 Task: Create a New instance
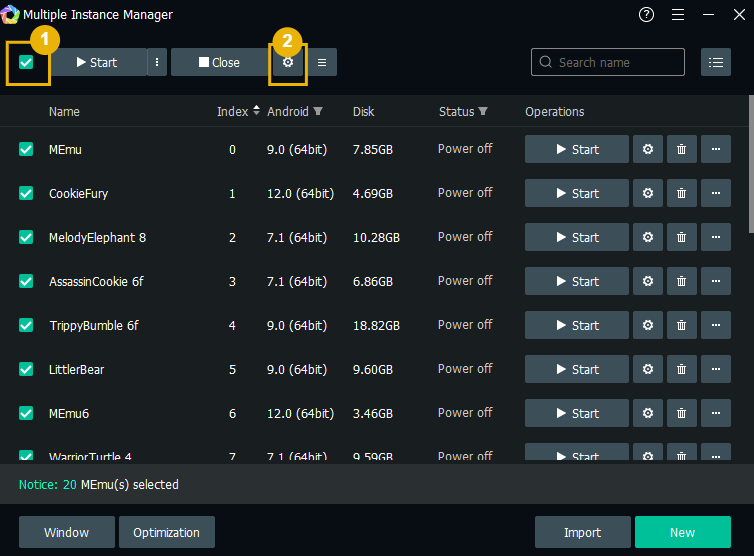pos(683,532)
